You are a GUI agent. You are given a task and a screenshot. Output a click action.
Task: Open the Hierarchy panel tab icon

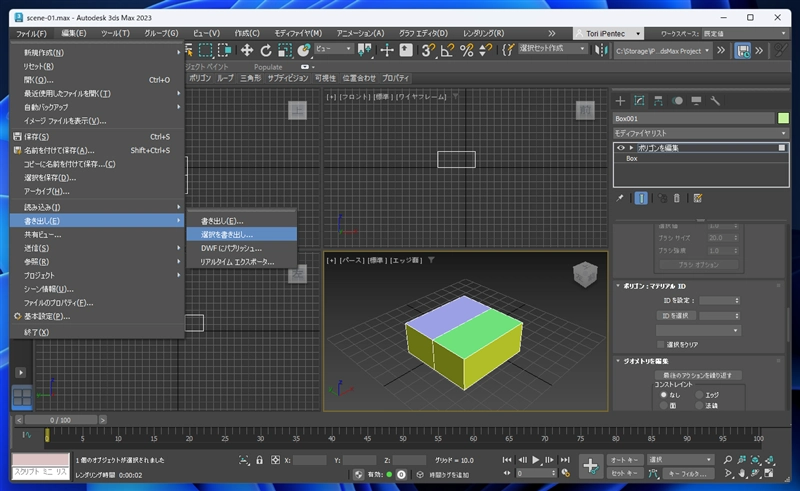coord(658,101)
